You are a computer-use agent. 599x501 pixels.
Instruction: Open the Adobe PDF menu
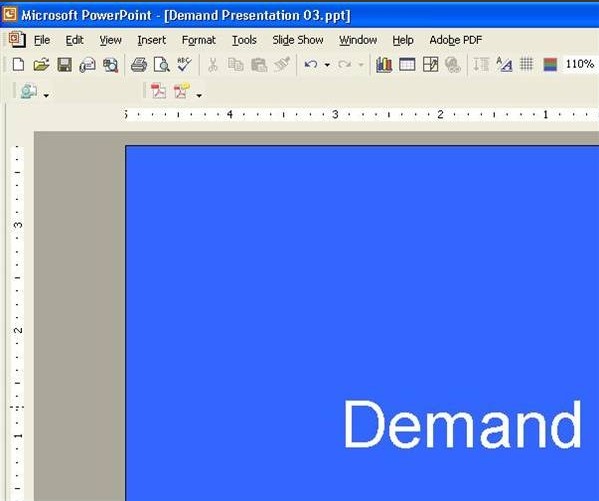(x=456, y=40)
